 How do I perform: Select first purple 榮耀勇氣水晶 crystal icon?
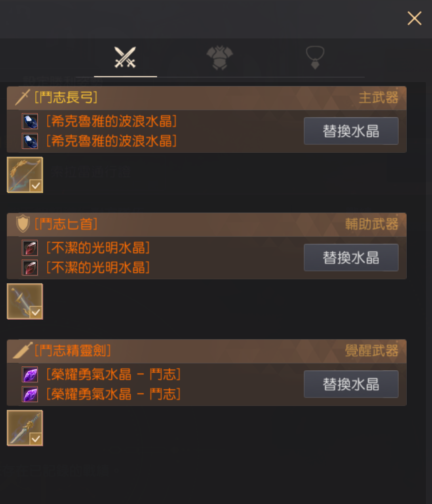[x=30, y=374]
